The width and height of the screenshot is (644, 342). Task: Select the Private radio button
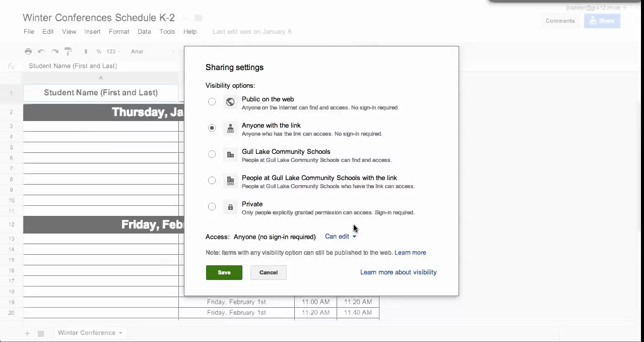pos(212,207)
